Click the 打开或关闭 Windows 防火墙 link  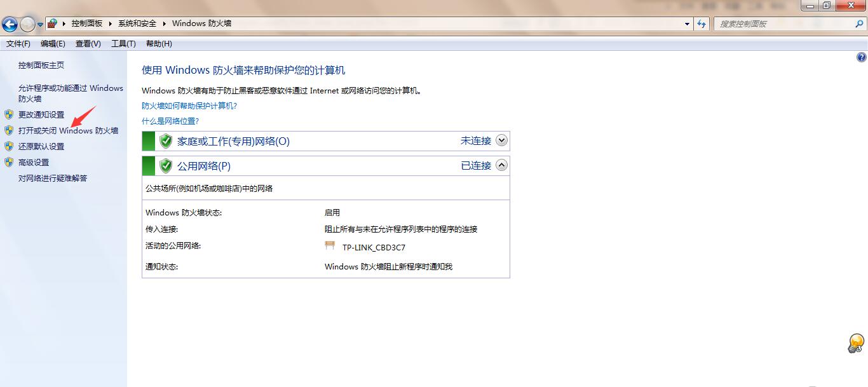click(68, 131)
